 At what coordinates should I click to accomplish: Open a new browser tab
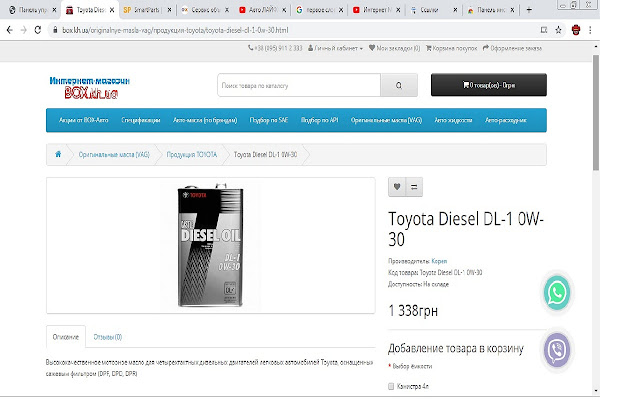click(x=529, y=10)
